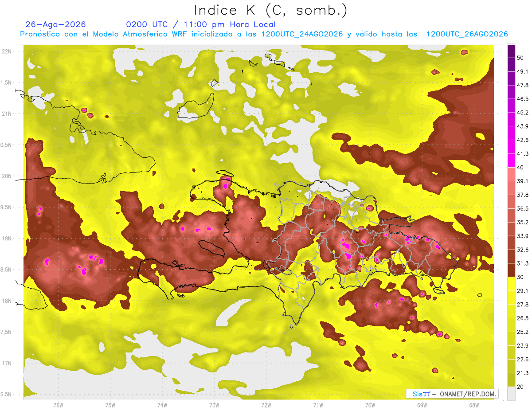Click the '70W' longitude axis label
Screen dimensions: 532x411
click(370, 405)
